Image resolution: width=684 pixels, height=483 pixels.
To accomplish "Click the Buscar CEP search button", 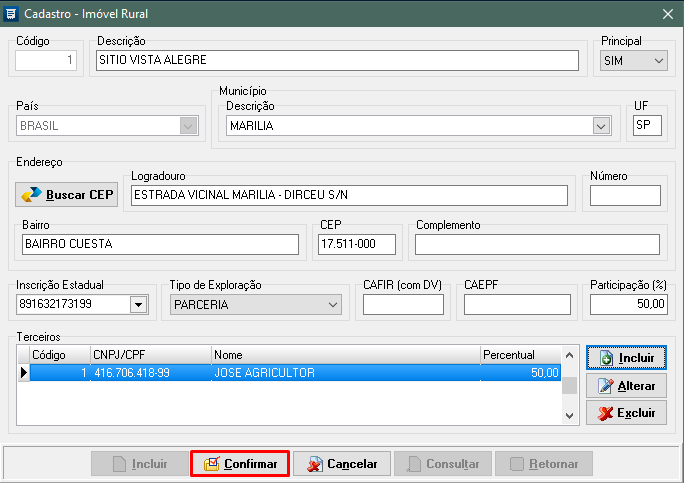I will (x=67, y=194).
